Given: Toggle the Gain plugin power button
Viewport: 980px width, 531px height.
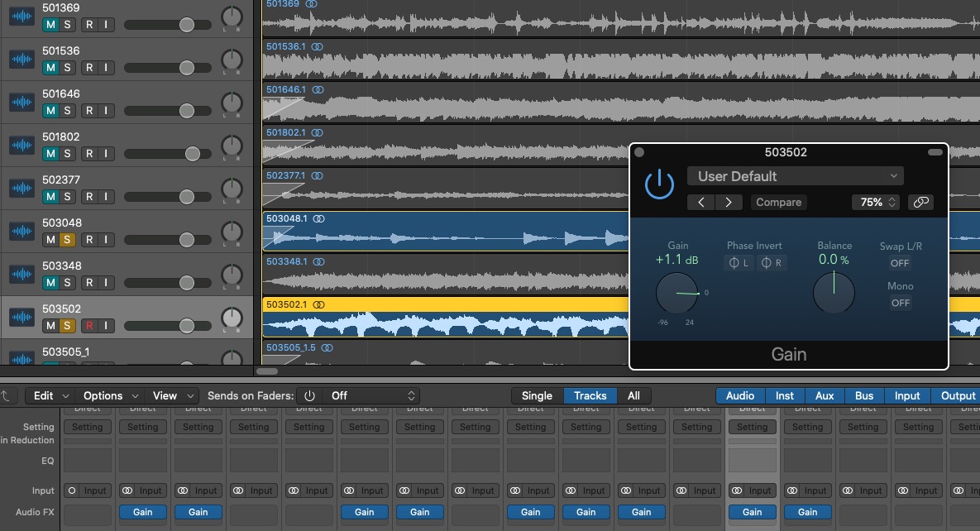Looking at the screenshot, I should [x=659, y=184].
